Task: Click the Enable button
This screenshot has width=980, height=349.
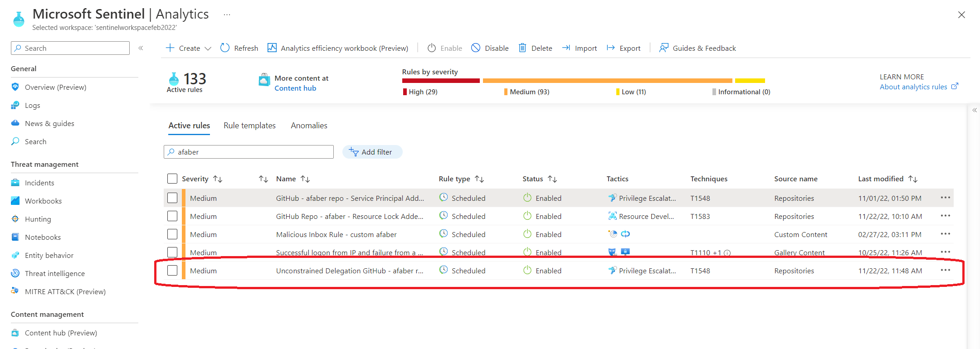Action: (445, 48)
